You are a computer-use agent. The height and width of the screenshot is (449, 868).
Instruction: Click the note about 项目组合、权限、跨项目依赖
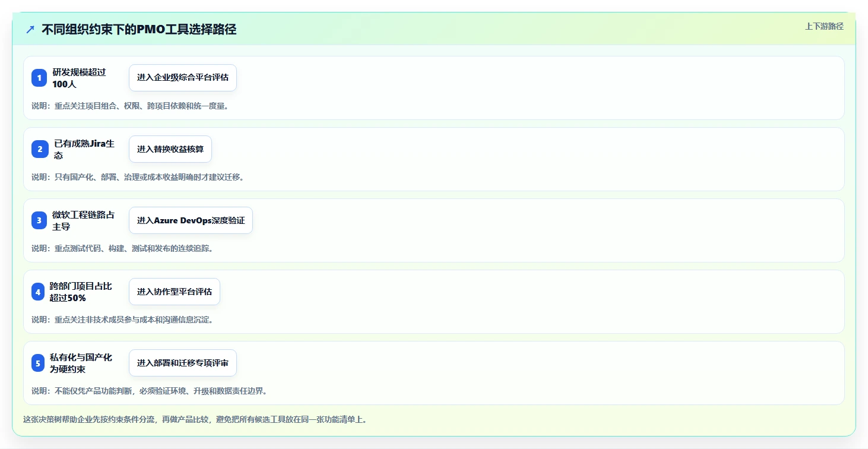click(x=130, y=106)
